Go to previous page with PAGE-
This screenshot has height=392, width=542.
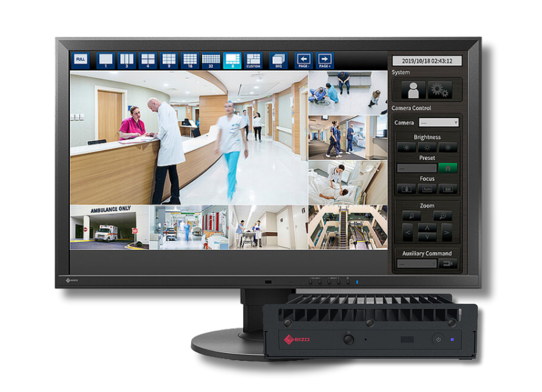(304, 60)
